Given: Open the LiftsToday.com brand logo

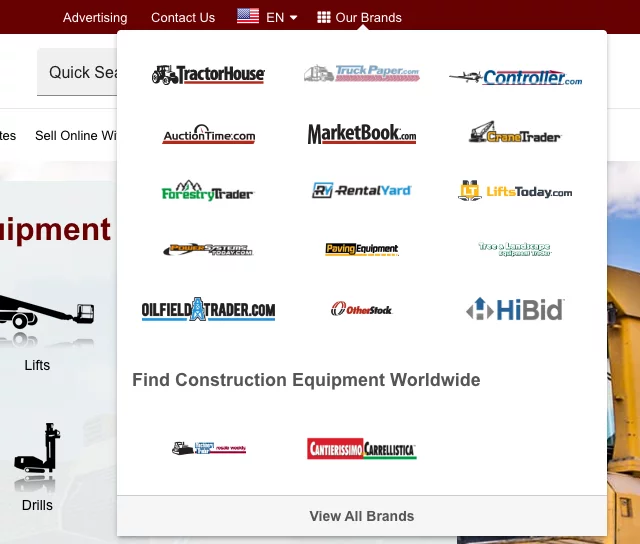Looking at the screenshot, I should click(515, 191).
